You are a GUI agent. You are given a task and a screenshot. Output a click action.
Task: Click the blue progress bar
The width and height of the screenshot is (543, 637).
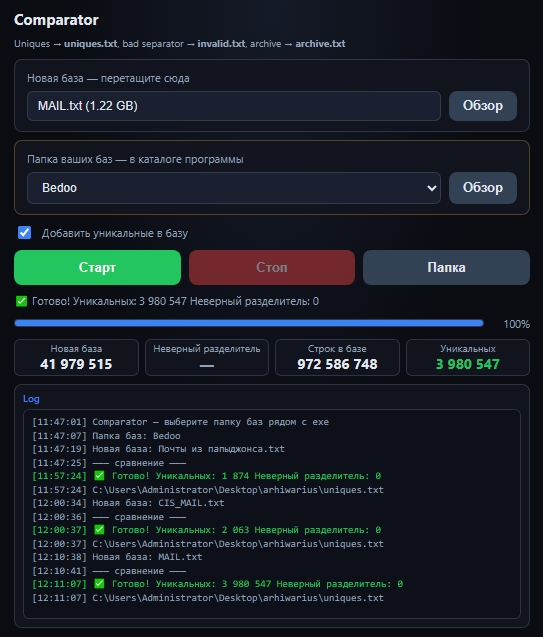coord(249,323)
